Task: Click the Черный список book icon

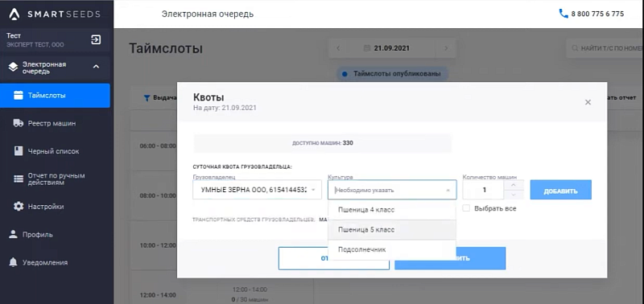Action: pos(18,151)
